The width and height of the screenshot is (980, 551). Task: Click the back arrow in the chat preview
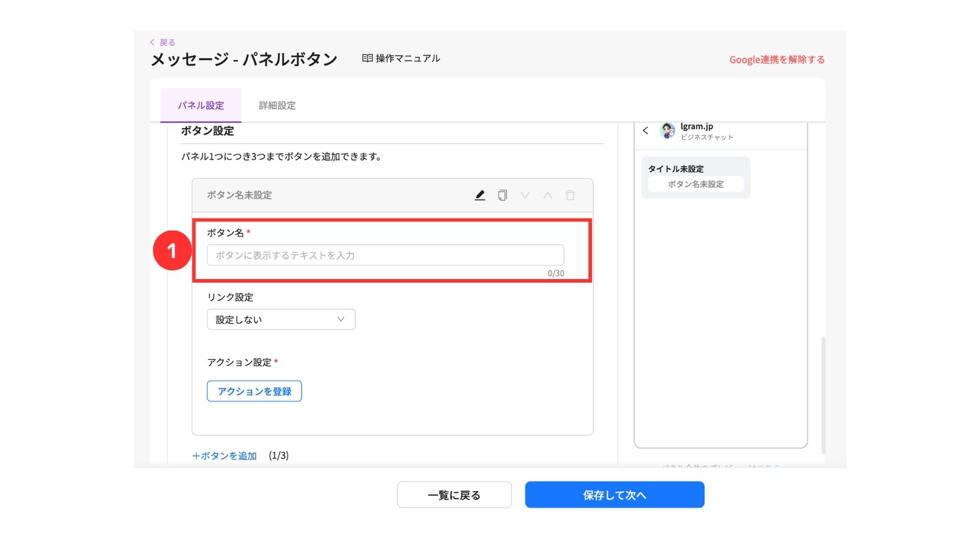click(x=646, y=131)
